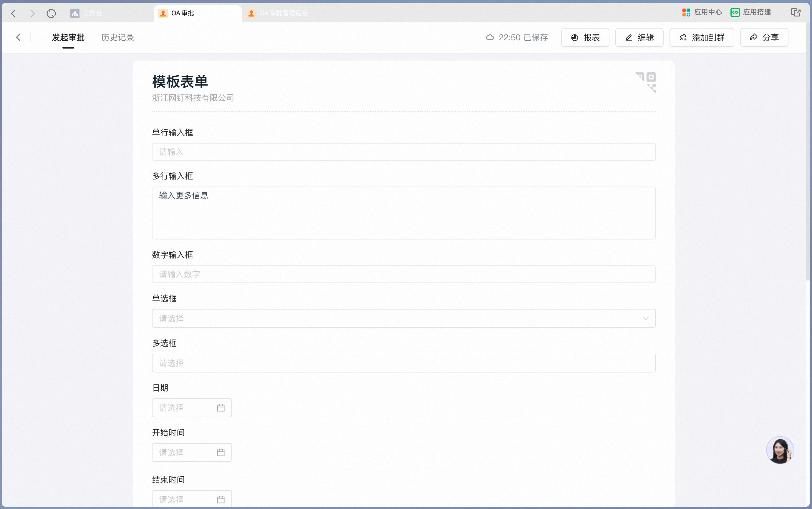This screenshot has width=812, height=509.
Task: Switch to the 历史记录 tab
Action: tap(117, 37)
